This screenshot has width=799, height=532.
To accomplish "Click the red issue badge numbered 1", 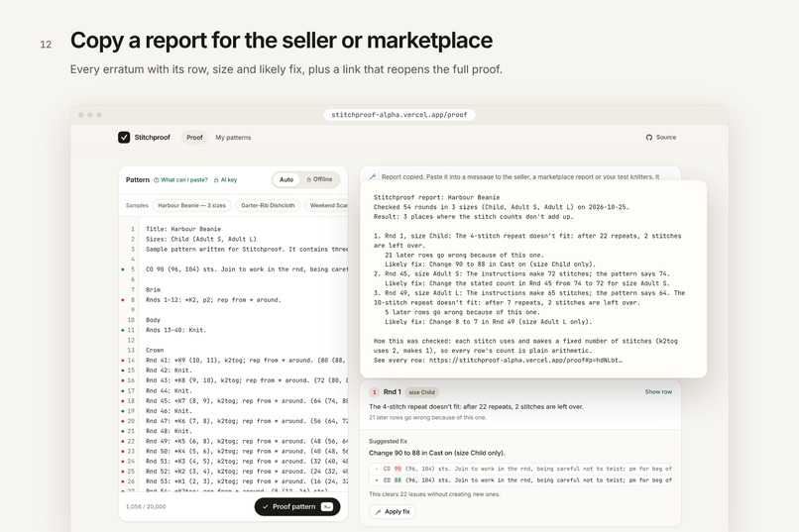I will [374, 392].
